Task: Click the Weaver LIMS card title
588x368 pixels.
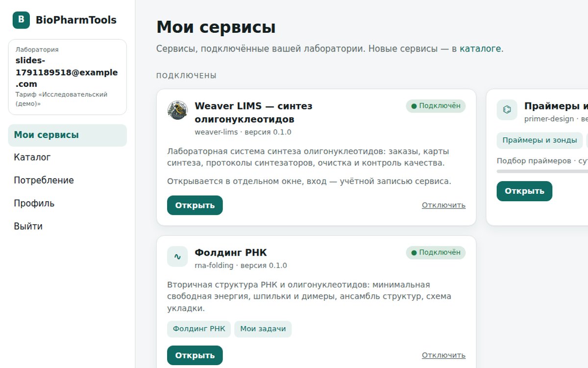Action: (253, 112)
